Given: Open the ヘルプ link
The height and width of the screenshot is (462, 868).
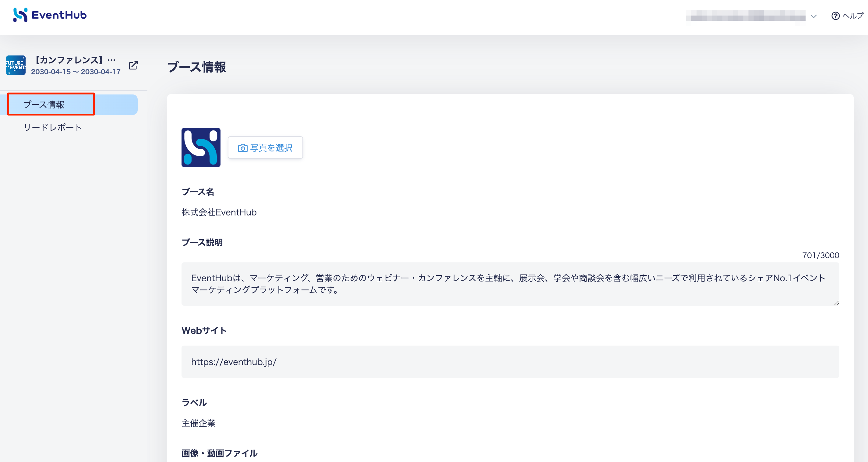Looking at the screenshot, I should (x=853, y=16).
